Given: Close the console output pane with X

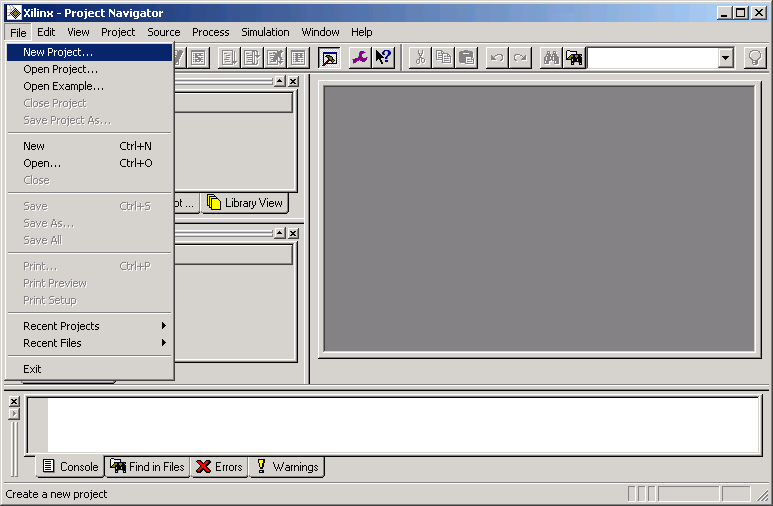Looking at the screenshot, I should tap(14, 401).
